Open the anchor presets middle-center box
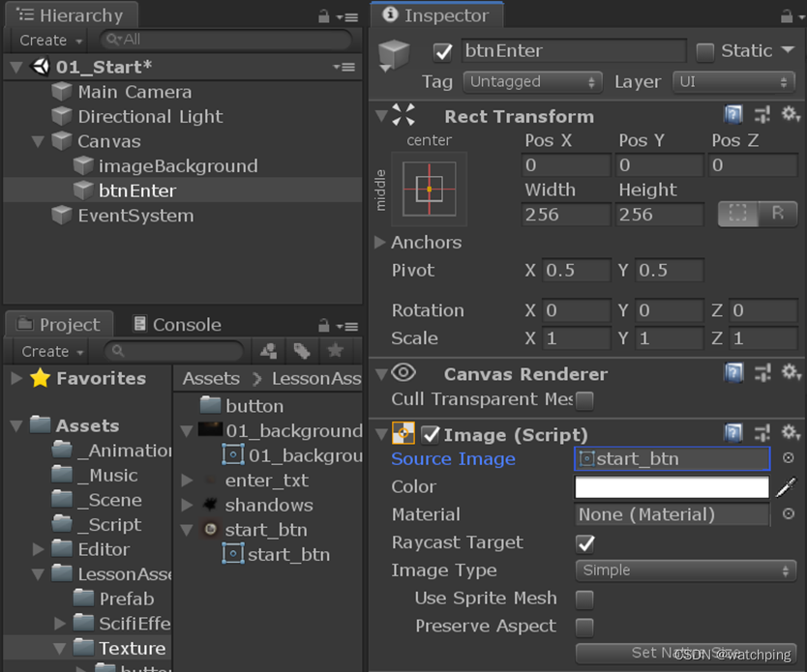This screenshot has width=807, height=672. coord(430,190)
